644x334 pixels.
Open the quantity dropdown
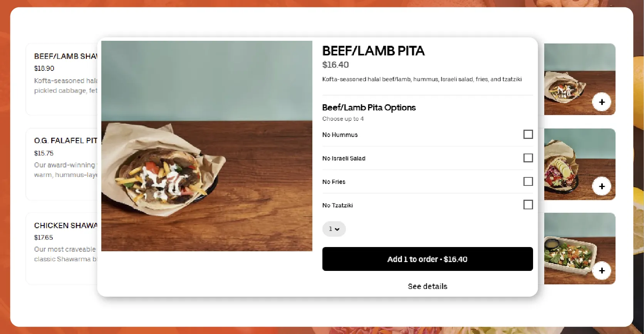(334, 229)
